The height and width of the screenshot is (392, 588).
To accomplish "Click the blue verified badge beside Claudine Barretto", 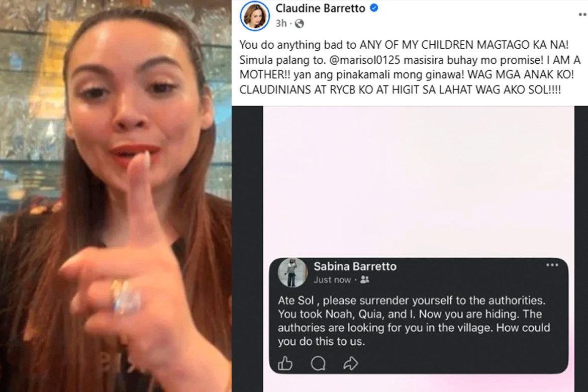I will pos(374,8).
